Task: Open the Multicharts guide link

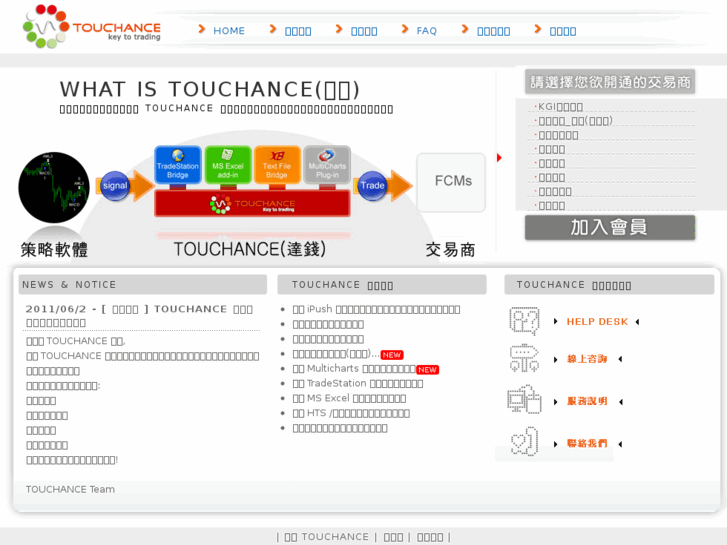Action: (x=354, y=369)
